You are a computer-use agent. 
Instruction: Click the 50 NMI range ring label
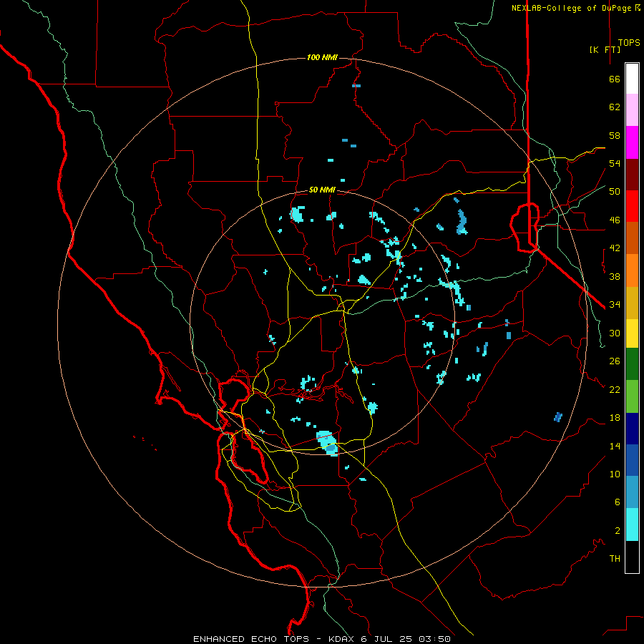click(x=322, y=190)
